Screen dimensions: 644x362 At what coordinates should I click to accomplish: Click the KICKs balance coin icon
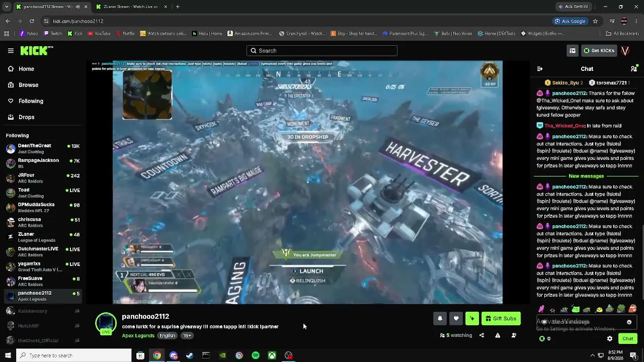click(542, 339)
